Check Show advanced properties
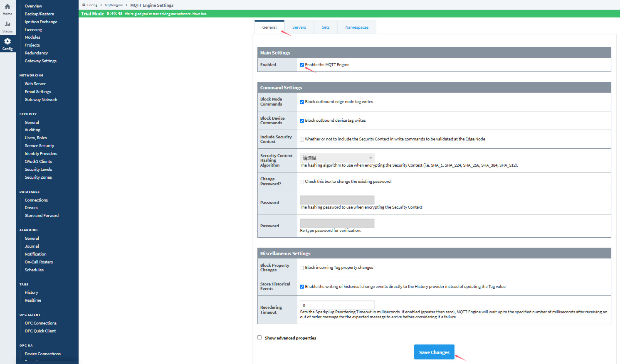The width and height of the screenshot is (620, 364). 259,337
